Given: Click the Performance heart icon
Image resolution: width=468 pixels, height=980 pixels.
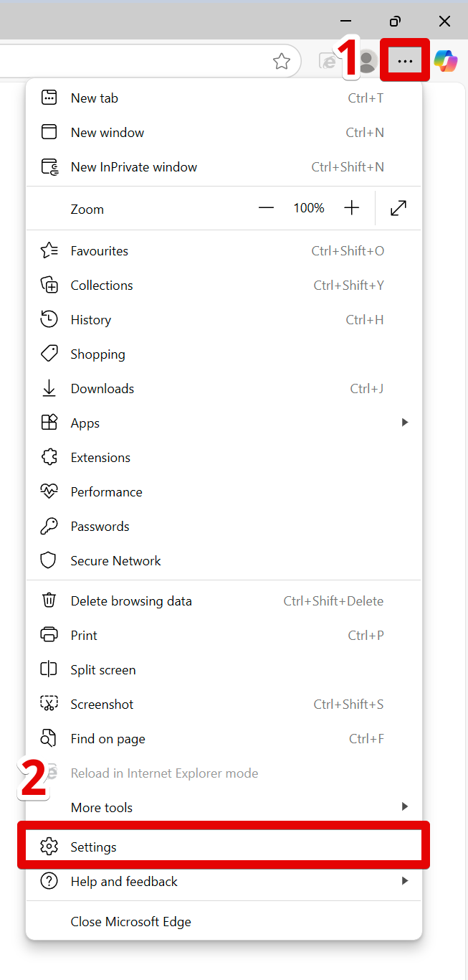Looking at the screenshot, I should [x=49, y=491].
